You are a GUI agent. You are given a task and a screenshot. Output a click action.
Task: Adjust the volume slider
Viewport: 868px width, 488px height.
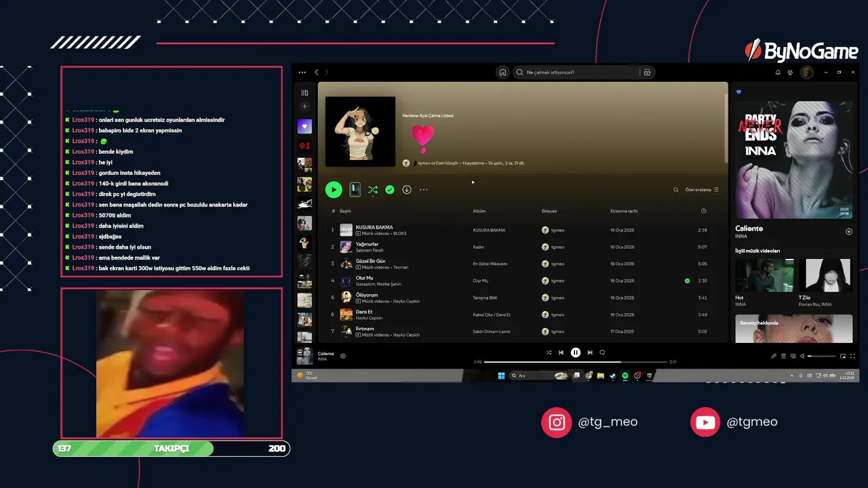[821, 356]
